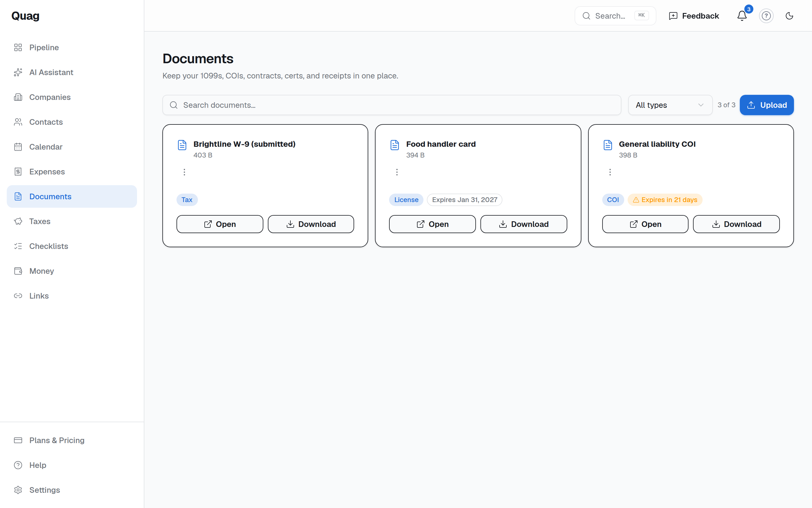Focus the Search documents field

click(x=392, y=105)
